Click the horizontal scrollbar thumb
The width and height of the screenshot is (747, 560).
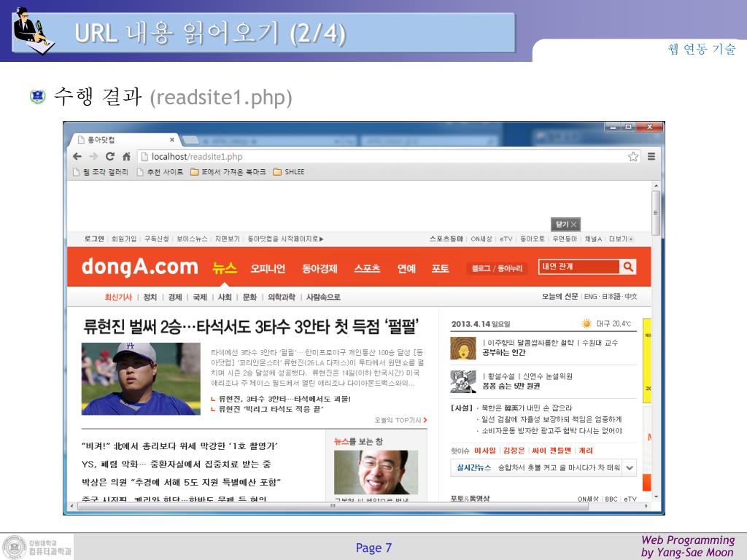333,506
